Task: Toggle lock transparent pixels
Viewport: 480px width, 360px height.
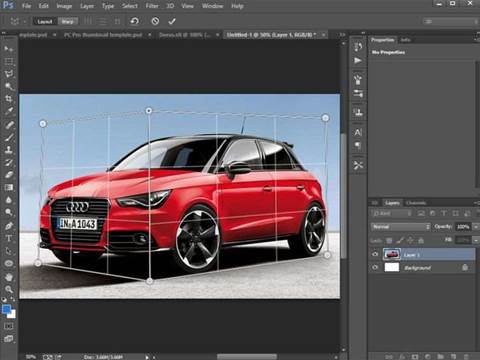Action: 389,240
